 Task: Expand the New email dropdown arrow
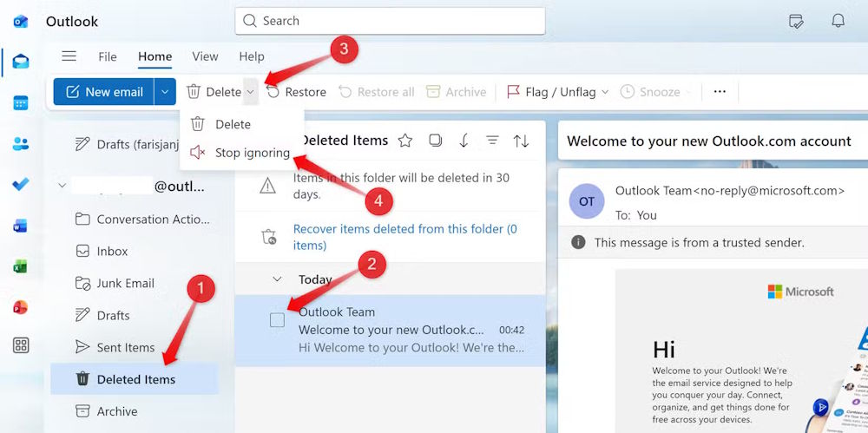point(165,92)
